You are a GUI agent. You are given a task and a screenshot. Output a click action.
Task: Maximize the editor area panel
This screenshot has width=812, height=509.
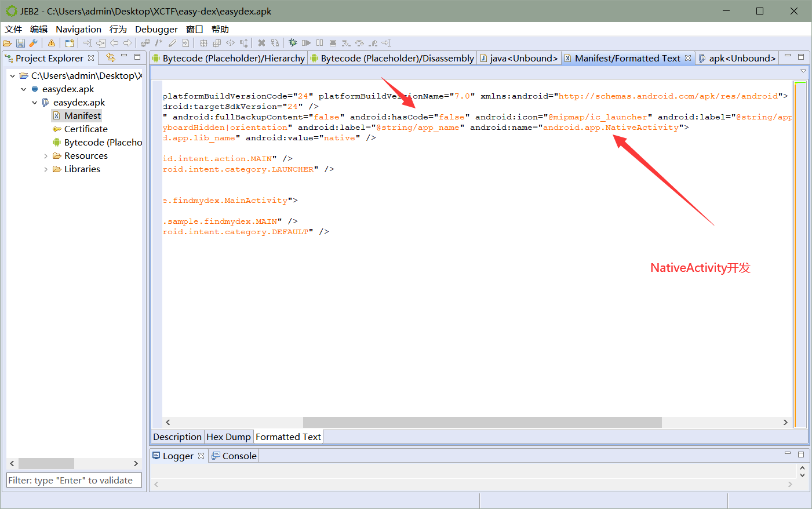[801, 57]
